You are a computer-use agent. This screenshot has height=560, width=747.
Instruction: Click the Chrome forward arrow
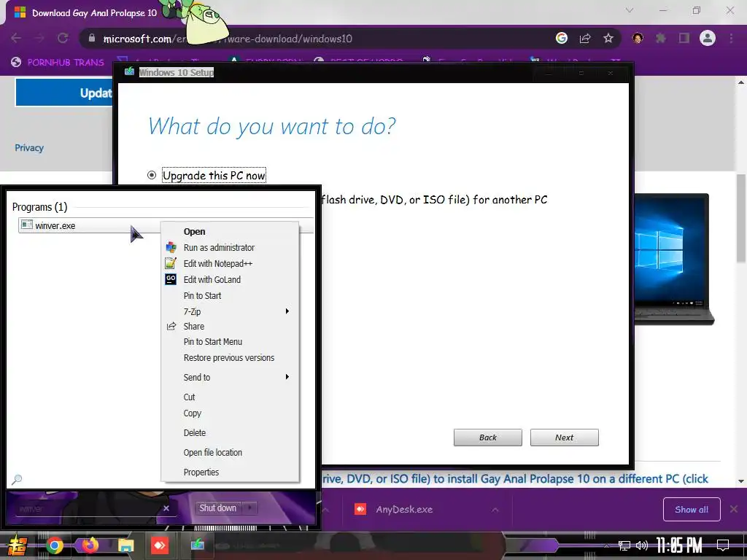click(x=39, y=38)
